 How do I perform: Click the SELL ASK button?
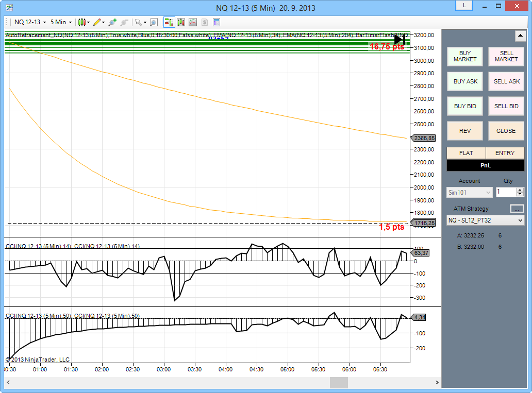pos(506,81)
